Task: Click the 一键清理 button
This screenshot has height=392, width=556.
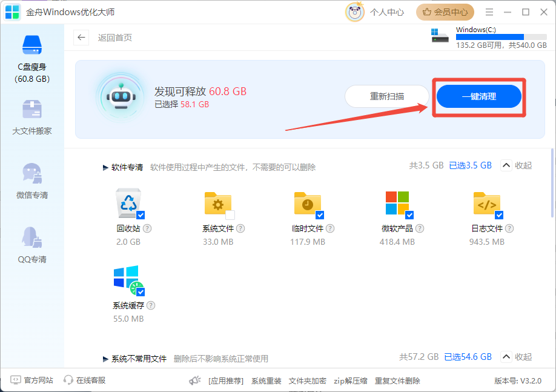Action: [478, 96]
